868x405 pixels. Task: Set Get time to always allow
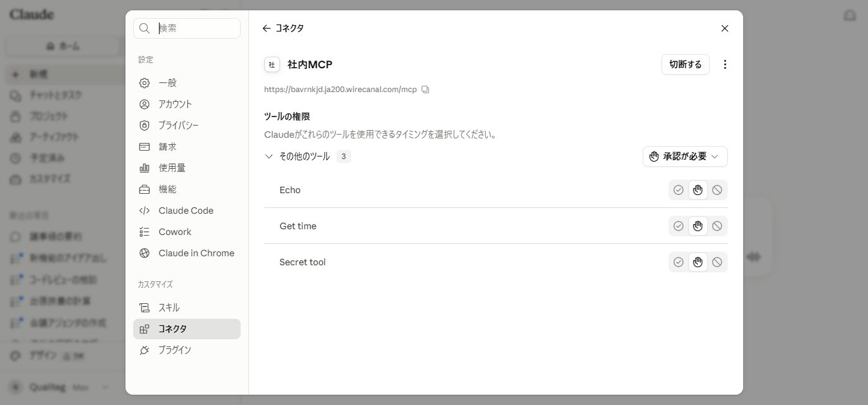click(678, 226)
